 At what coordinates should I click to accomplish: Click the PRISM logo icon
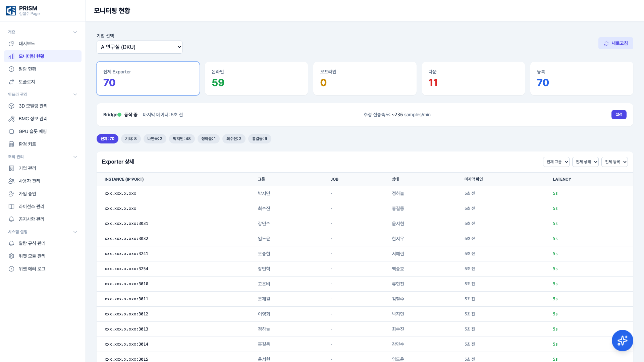coord(11,11)
